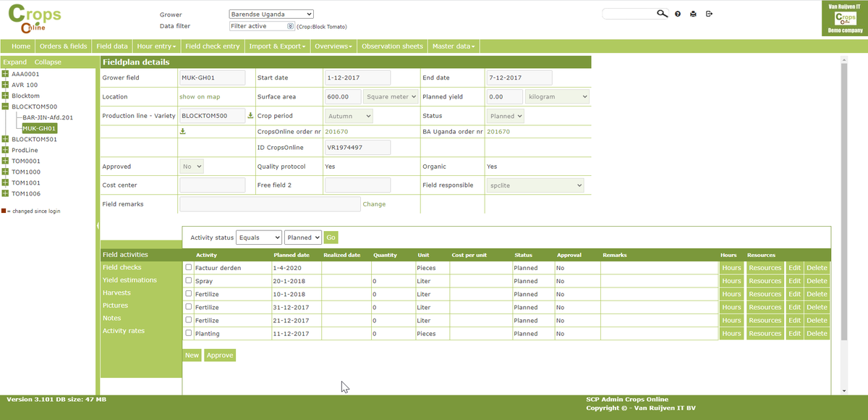Open the Crop period Autumn dropdown

(x=349, y=116)
